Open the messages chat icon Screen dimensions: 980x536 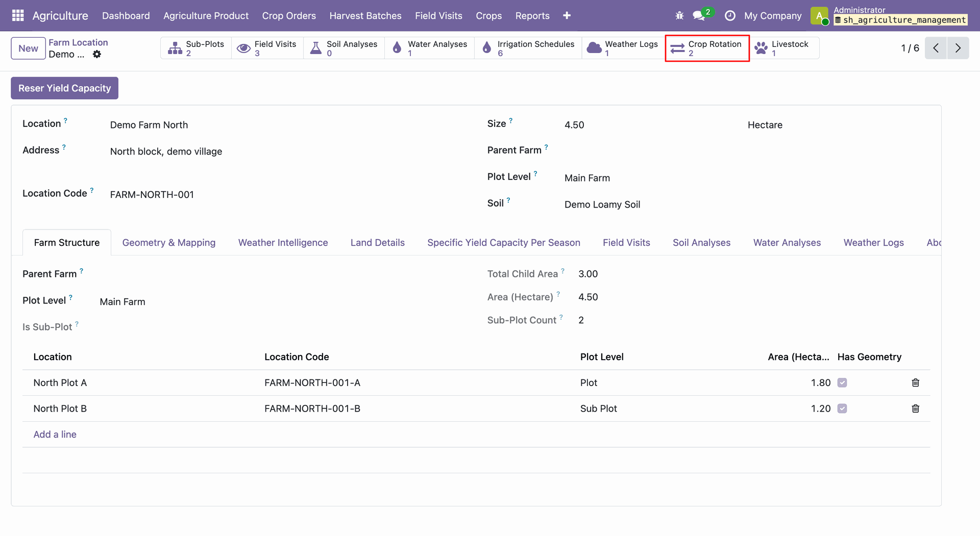click(x=699, y=16)
